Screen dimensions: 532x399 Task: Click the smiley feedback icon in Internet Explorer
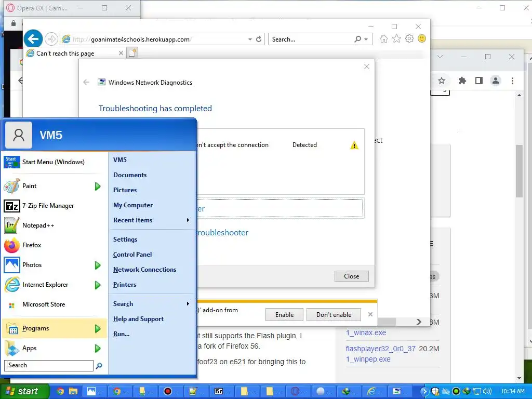(x=422, y=38)
